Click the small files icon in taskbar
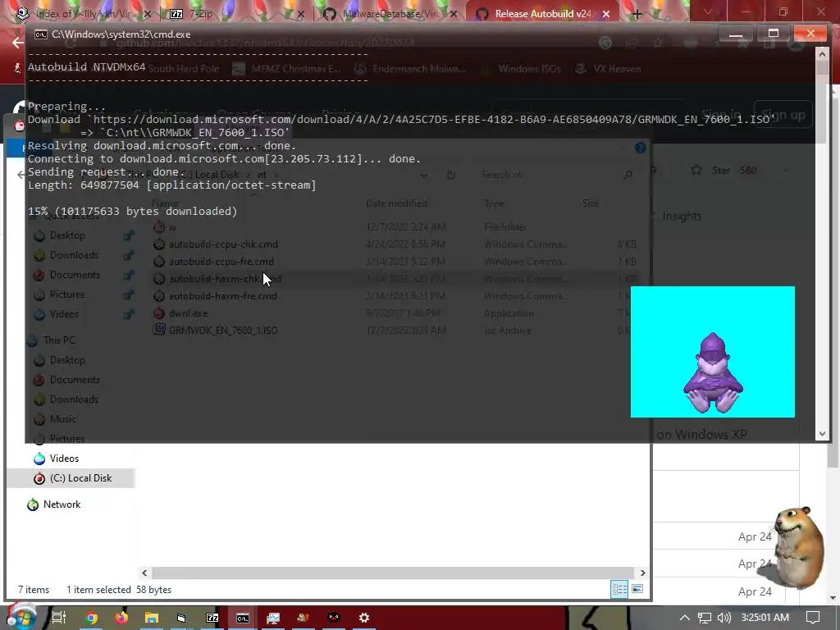This screenshot has width=840, height=630. click(182, 618)
